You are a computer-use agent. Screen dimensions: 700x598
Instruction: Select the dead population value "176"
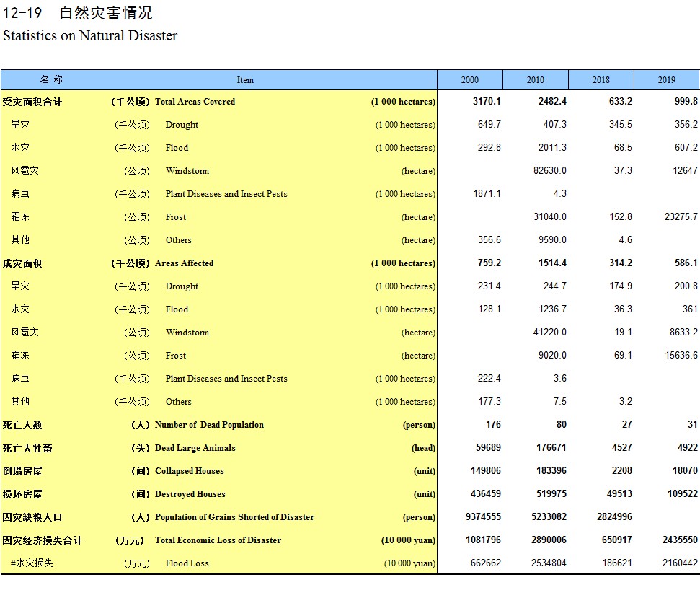point(493,425)
